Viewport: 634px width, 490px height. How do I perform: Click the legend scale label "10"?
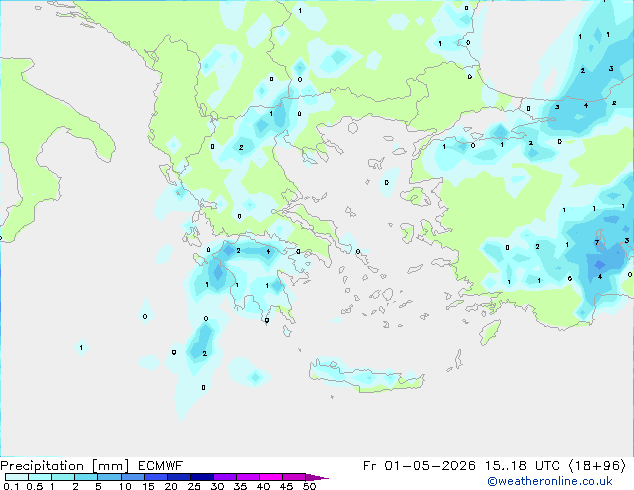tap(125, 486)
